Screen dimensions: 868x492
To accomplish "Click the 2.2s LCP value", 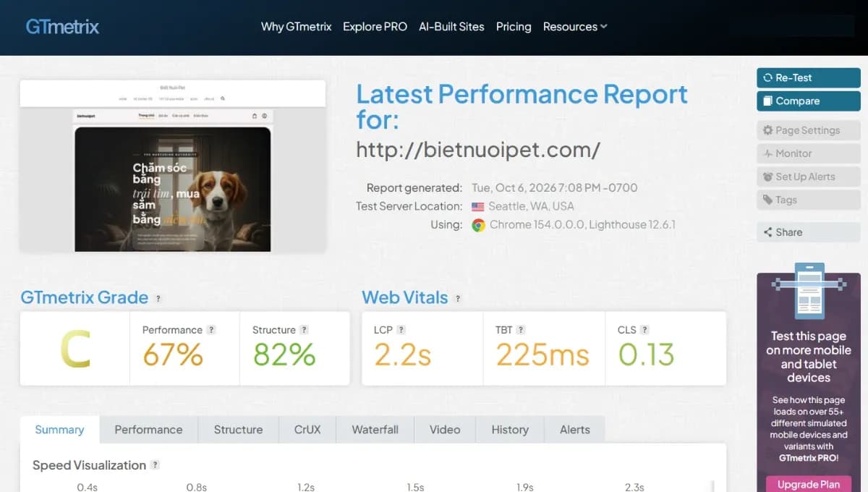I will [x=403, y=355].
